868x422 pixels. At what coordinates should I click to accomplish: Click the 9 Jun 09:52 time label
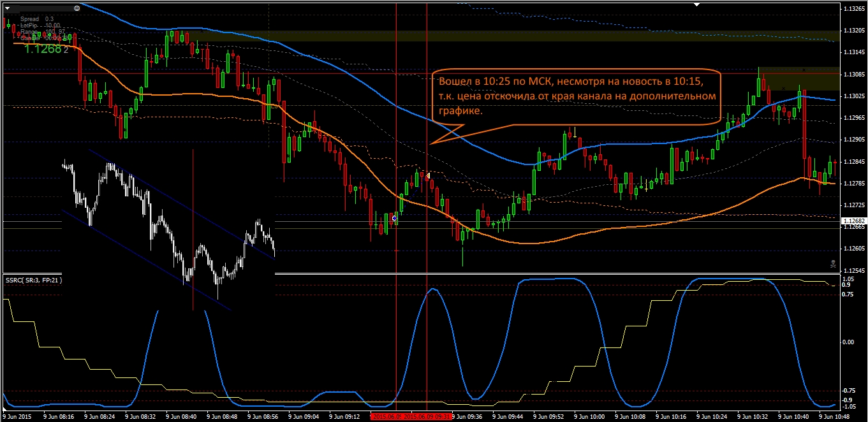(x=549, y=416)
